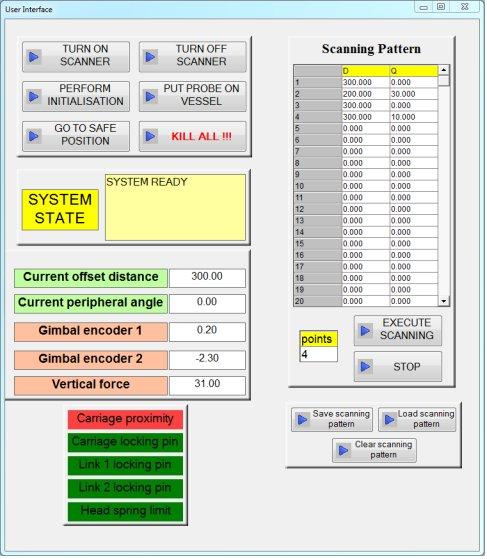Select row 4 Q cell 10.000
The width and height of the screenshot is (487, 559).
point(414,117)
